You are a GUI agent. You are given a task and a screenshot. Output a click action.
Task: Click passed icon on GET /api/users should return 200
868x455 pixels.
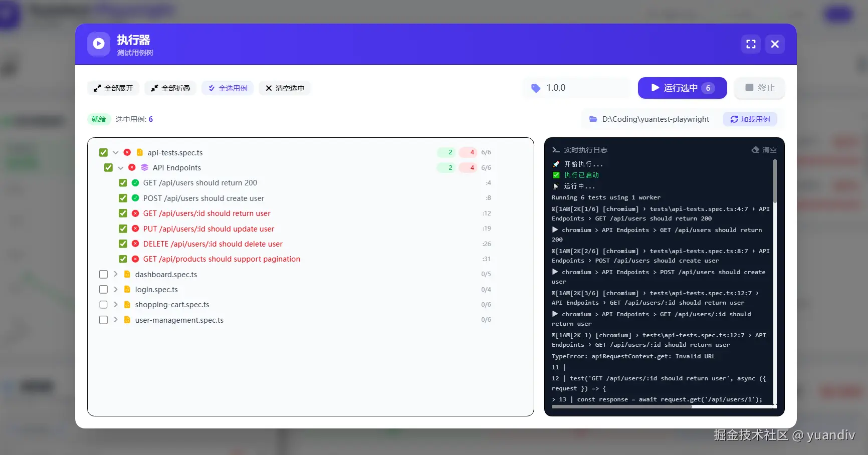(135, 183)
